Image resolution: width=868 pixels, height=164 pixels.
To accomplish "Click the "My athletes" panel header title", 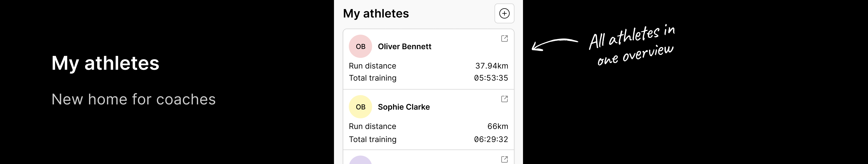I will [x=376, y=14].
